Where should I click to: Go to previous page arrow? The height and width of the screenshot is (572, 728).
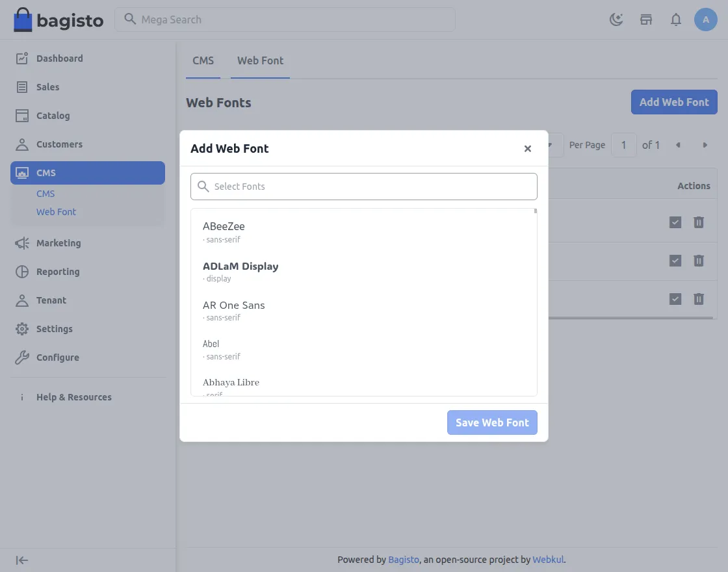coord(678,146)
